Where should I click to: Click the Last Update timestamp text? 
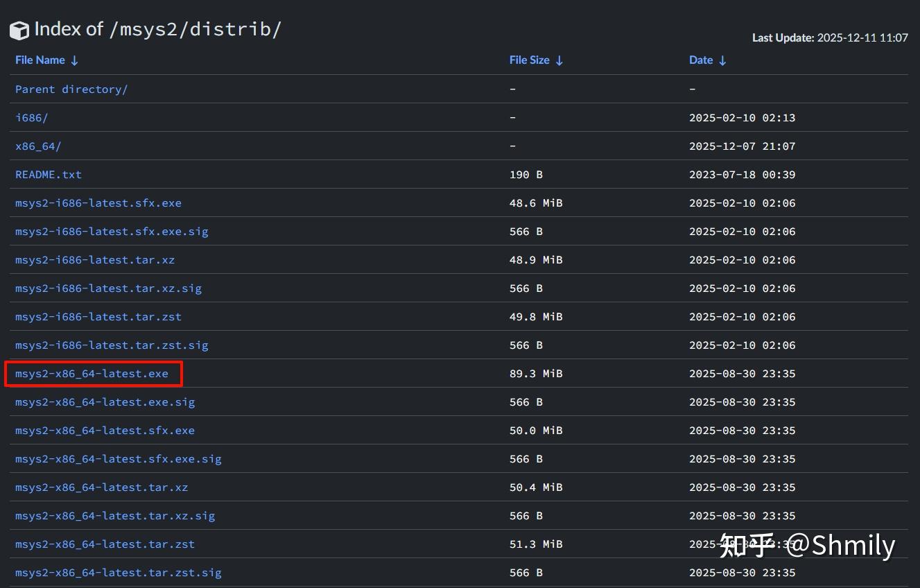pyautogui.click(x=829, y=37)
